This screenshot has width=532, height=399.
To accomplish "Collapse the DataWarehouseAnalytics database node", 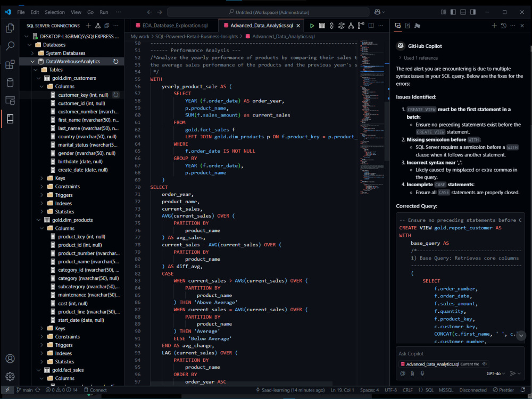I will click(32, 61).
